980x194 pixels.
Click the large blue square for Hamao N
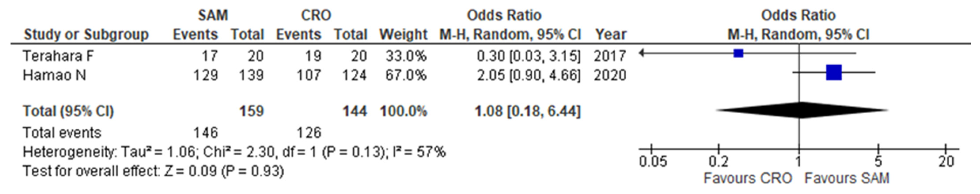834,72
